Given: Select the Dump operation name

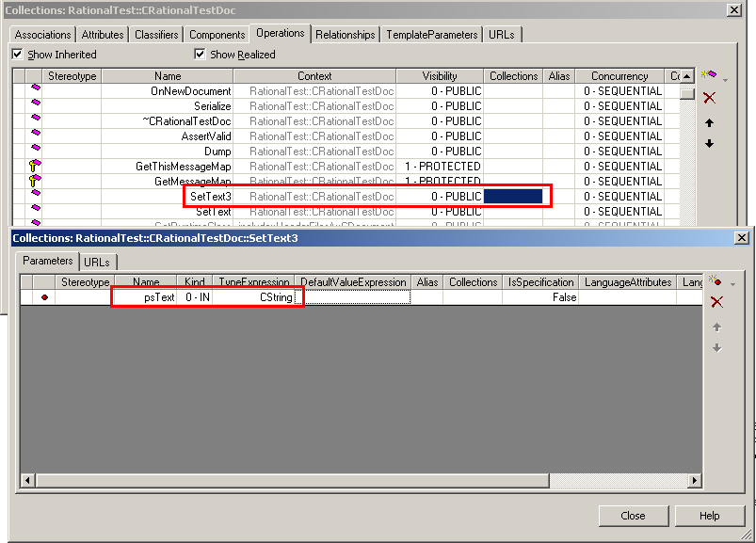Looking at the screenshot, I should tap(217, 152).
